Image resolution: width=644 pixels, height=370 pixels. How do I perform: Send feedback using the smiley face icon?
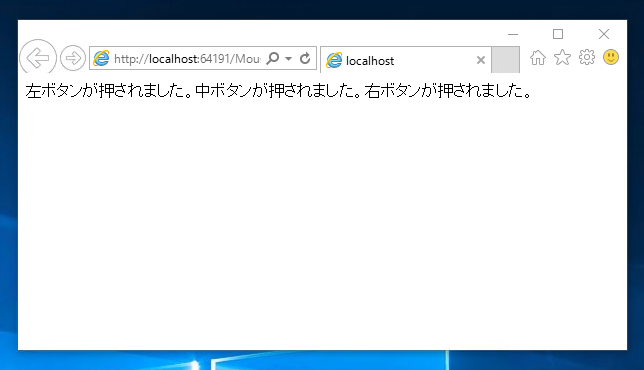coord(611,57)
